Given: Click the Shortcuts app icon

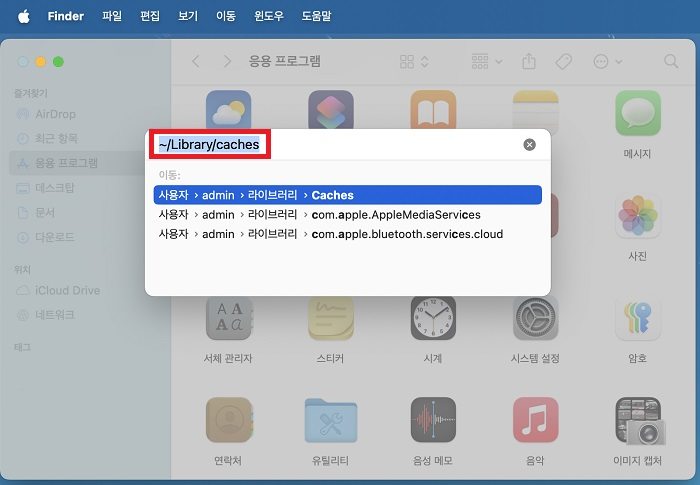Looking at the screenshot, I should pos(331,109).
